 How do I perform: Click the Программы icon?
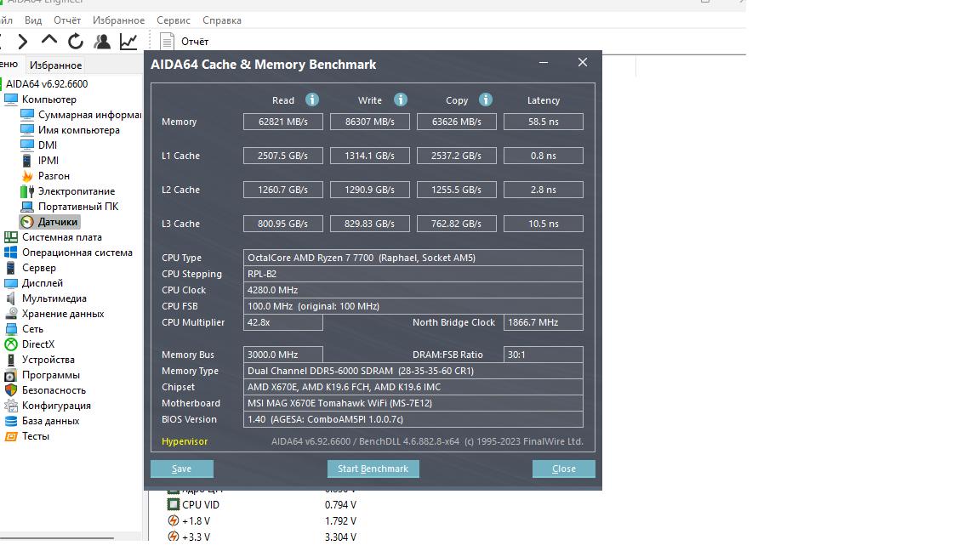(x=11, y=375)
